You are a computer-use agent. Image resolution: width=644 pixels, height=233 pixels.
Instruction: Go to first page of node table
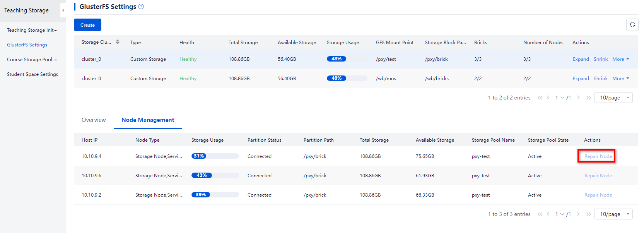540,214
